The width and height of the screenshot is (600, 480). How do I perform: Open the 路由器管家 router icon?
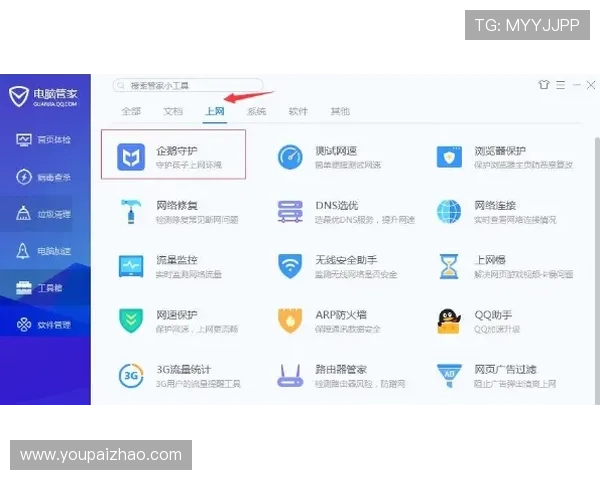[290, 376]
